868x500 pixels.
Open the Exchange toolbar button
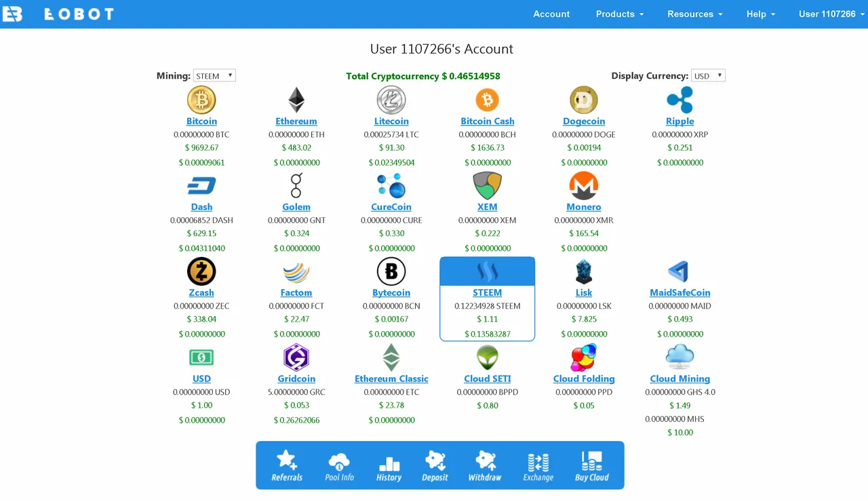pyautogui.click(x=538, y=467)
